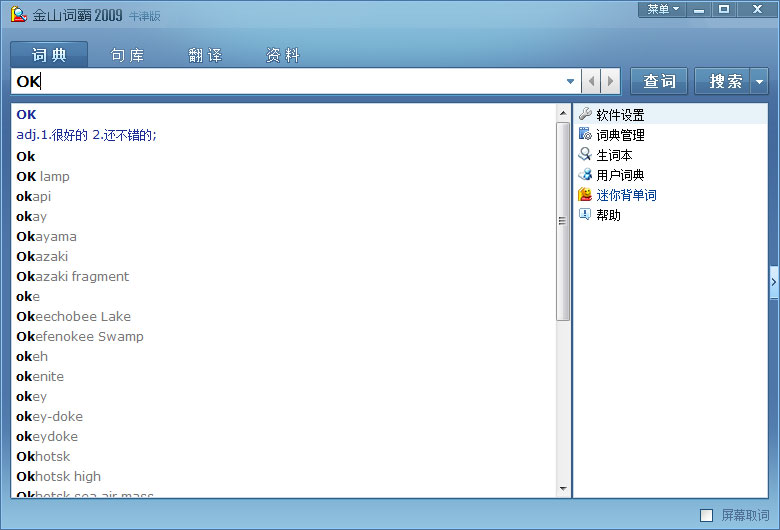Click into the search input containing OK
Image resolution: width=780 pixels, height=530 pixels.
click(x=289, y=81)
